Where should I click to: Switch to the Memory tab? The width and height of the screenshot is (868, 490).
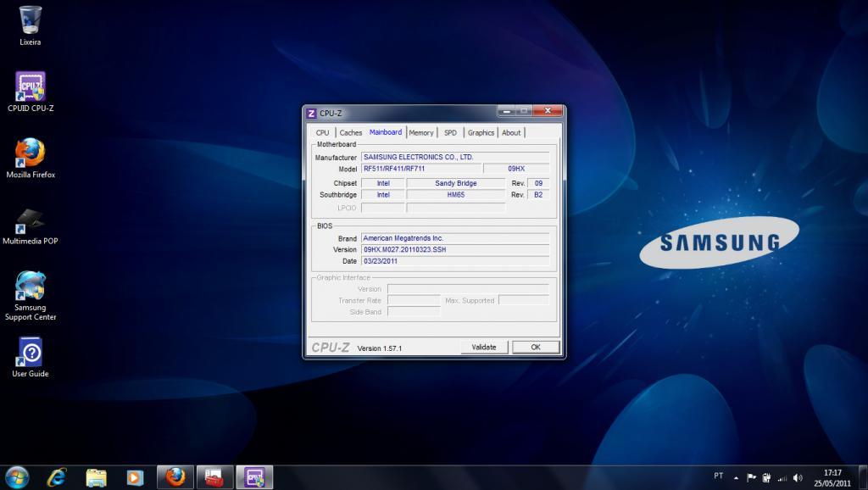tap(421, 133)
